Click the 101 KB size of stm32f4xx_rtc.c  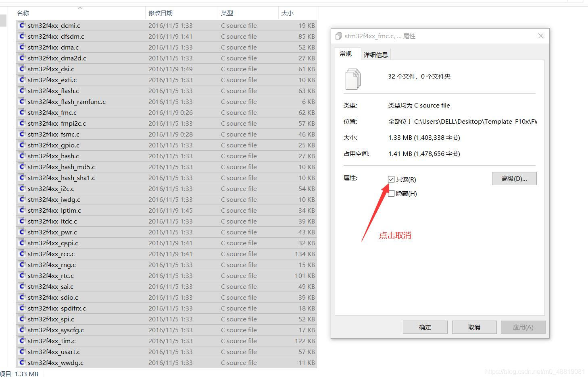305,275
